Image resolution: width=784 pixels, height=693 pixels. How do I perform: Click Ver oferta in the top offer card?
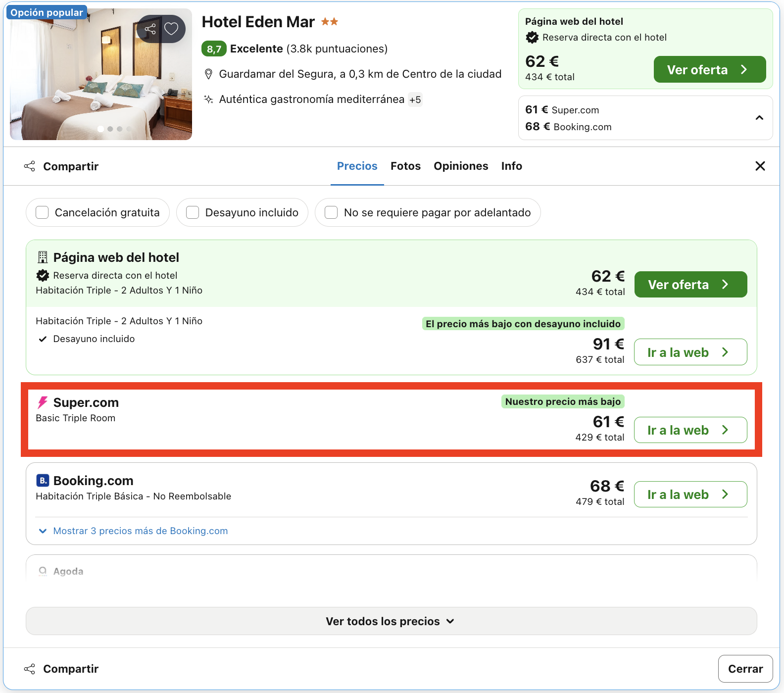710,69
